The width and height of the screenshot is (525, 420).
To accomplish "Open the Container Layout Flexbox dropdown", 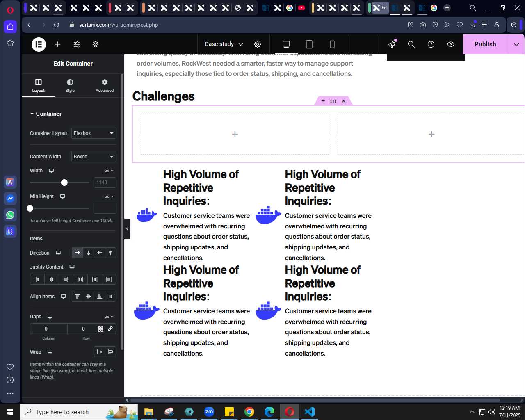I will 94,133.
